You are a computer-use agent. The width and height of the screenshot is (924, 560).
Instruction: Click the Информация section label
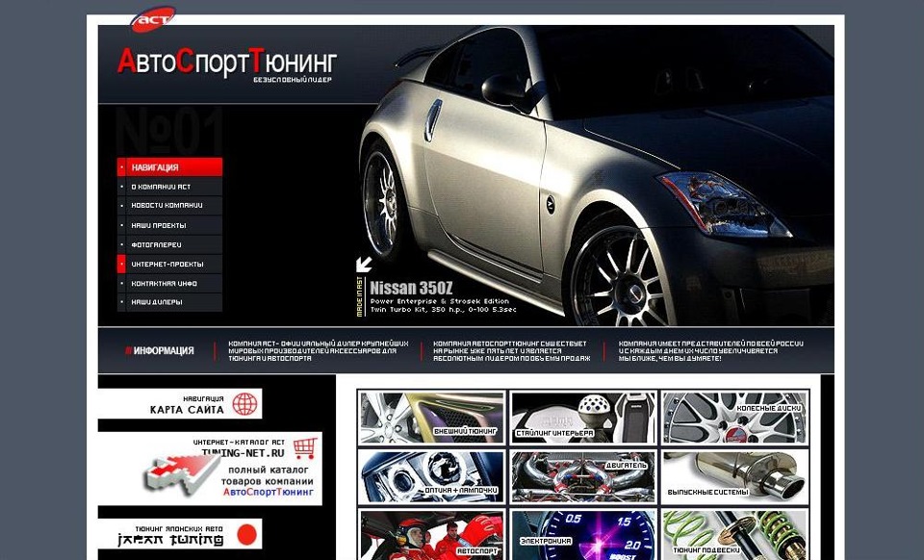tap(159, 351)
